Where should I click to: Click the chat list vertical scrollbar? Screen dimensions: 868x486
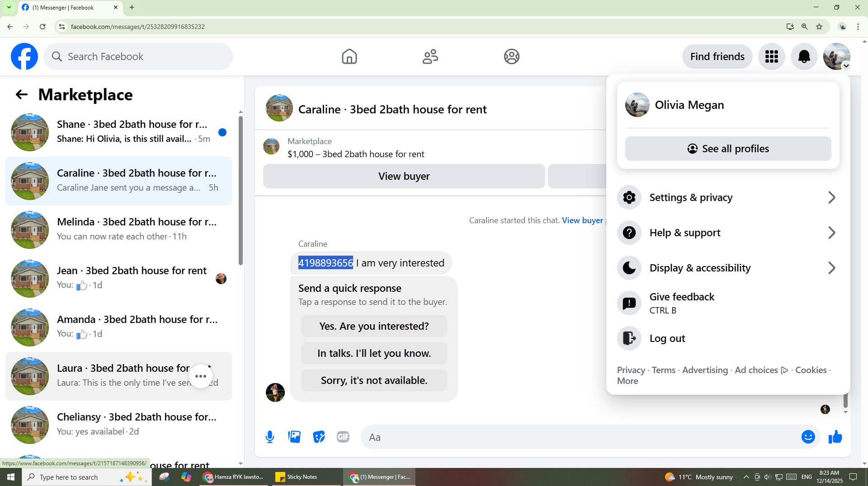click(241, 190)
